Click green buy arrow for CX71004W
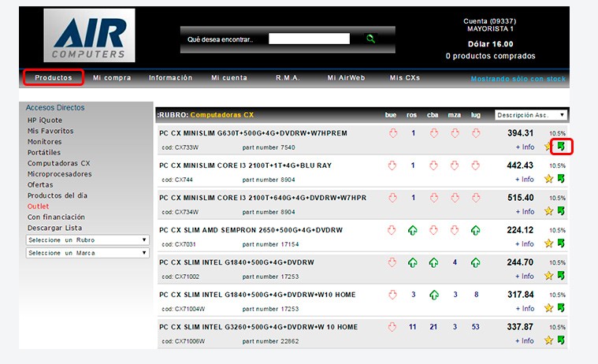The width and height of the screenshot is (598, 364). coord(561,307)
